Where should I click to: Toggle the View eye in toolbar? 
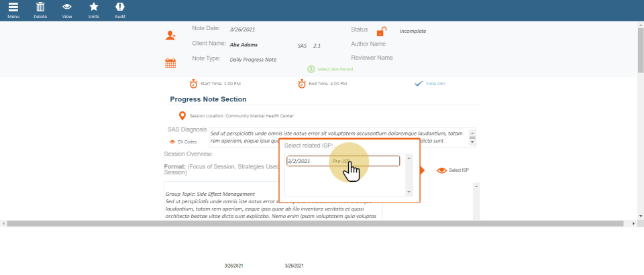(x=67, y=7)
